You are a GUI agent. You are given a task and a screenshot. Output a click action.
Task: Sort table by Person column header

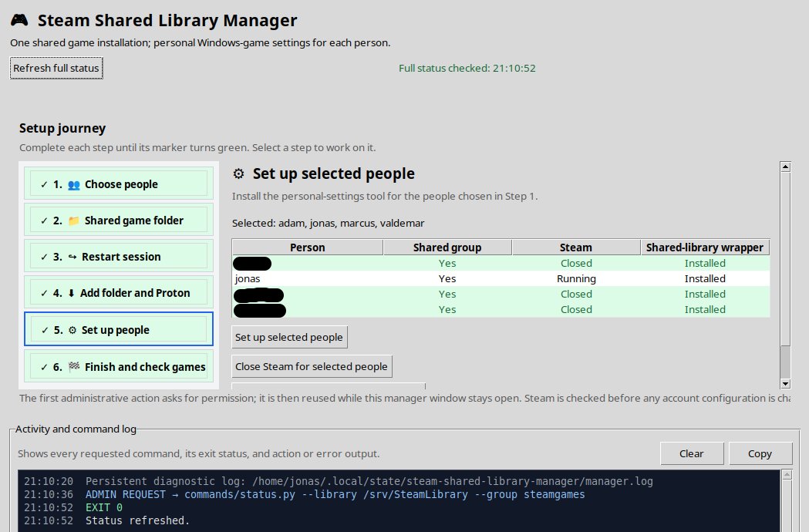coord(308,247)
